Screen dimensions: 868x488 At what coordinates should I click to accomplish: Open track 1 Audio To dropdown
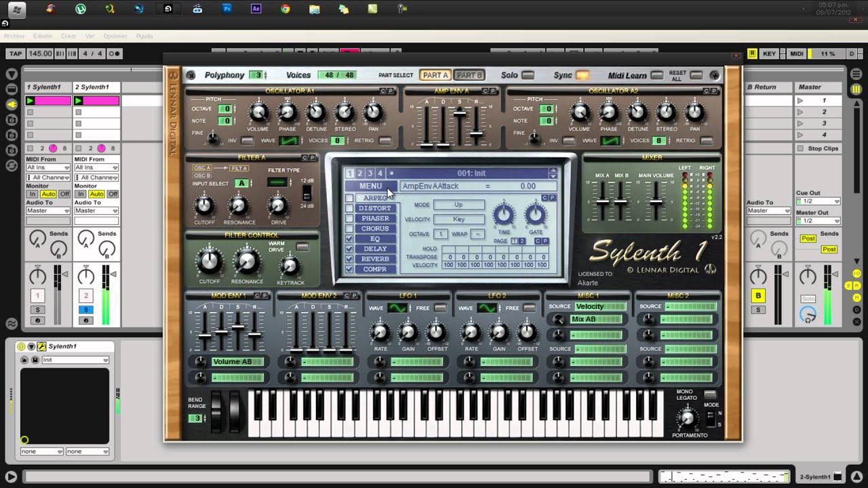coord(48,211)
